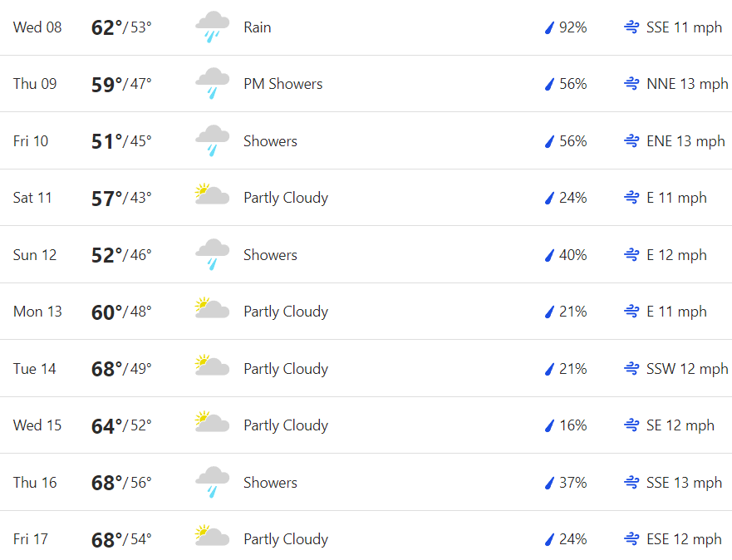Select the Tue 14 date label
Screen dimensions: 732x560
point(35,369)
